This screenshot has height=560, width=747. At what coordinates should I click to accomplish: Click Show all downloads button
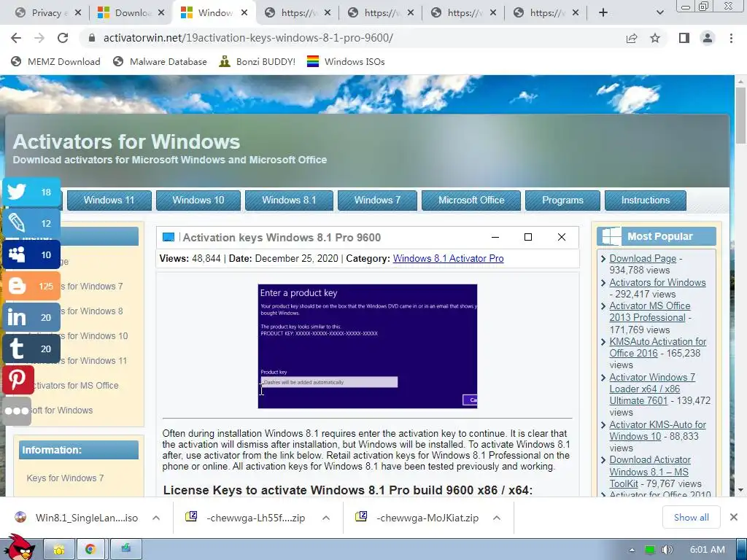tap(691, 517)
